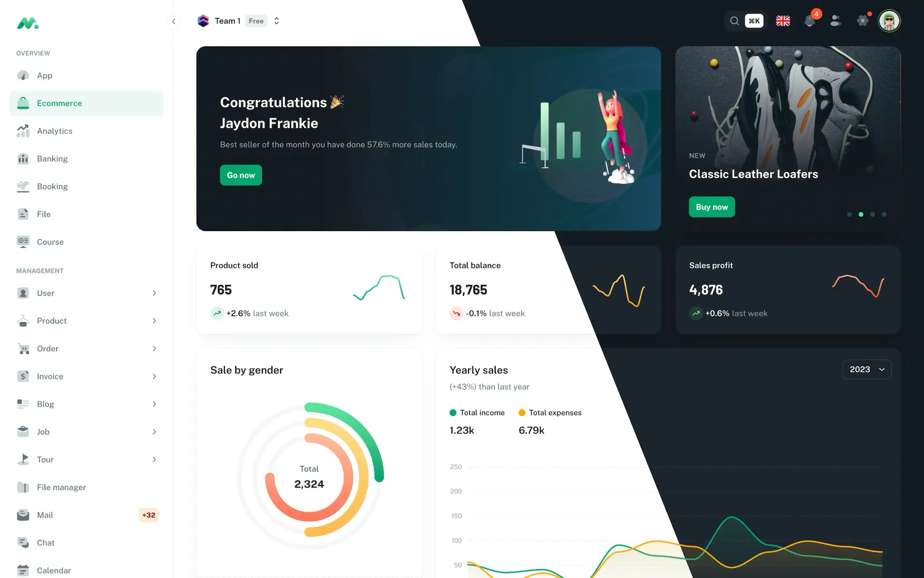Screen dimensions: 924x578
Task: Click the Mail sidebar icon
Action: coord(23,515)
